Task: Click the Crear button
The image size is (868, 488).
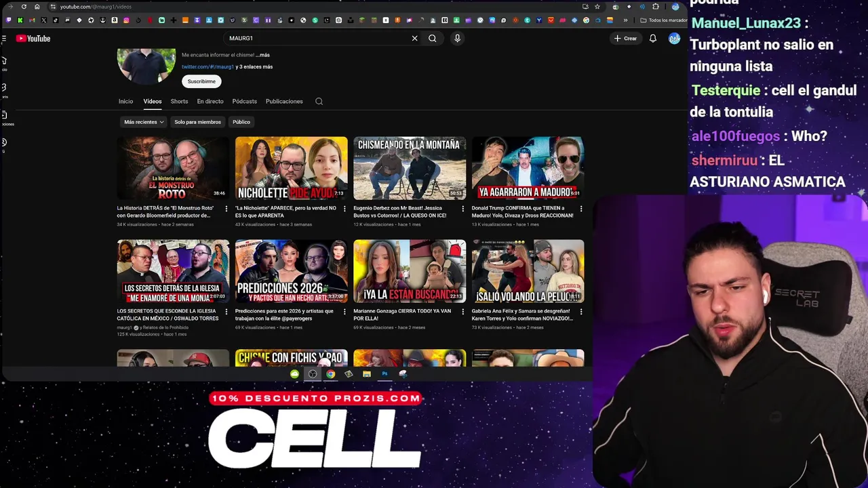Action: click(625, 39)
